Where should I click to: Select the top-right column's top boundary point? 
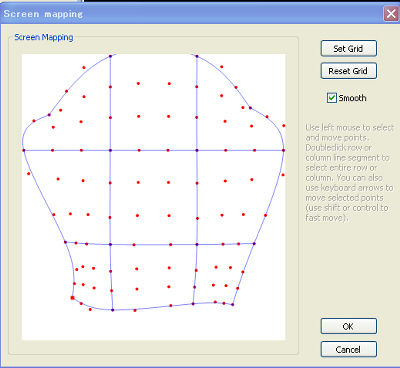tap(197, 56)
